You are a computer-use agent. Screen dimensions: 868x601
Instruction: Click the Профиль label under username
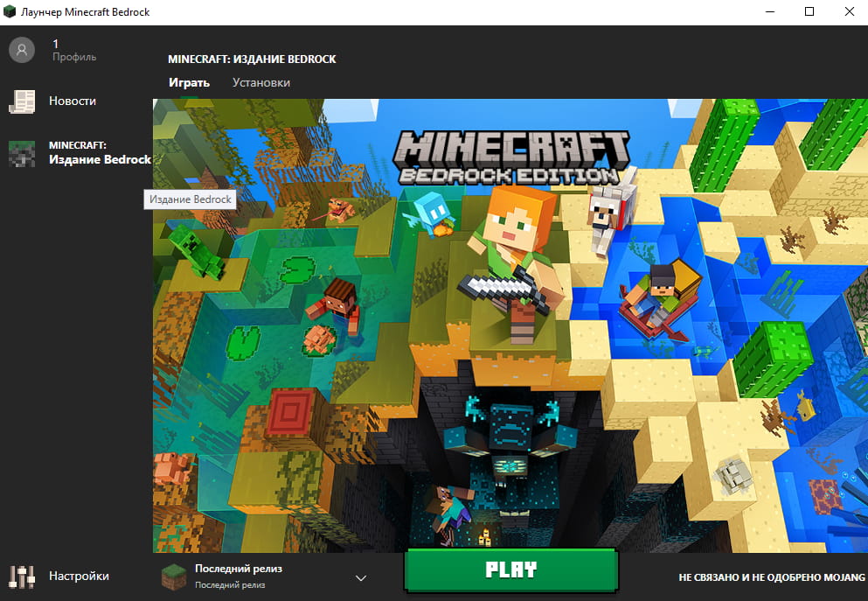point(74,57)
